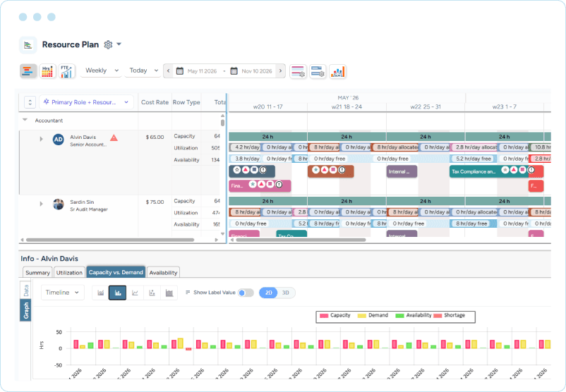
Task: Click the Resource Plan logo icon
Action: click(x=28, y=45)
